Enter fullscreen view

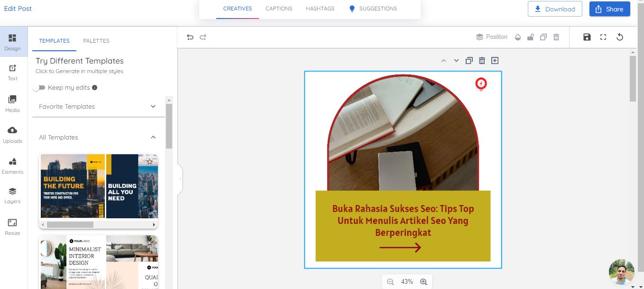click(603, 37)
